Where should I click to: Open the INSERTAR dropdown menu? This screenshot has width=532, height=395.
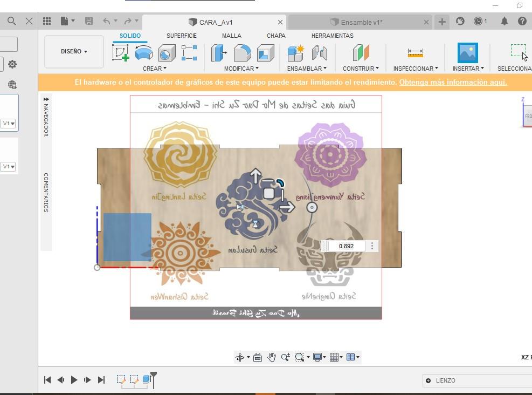pos(468,69)
